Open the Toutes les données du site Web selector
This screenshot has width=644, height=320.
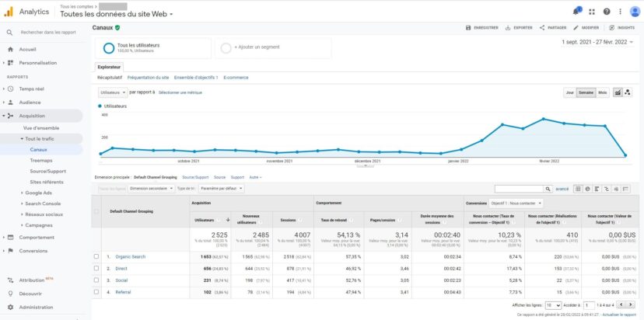pyautogui.click(x=117, y=14)
